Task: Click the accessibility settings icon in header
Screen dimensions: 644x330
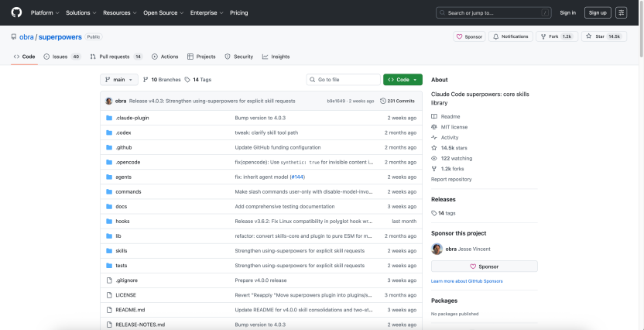Action: point(621,12)
